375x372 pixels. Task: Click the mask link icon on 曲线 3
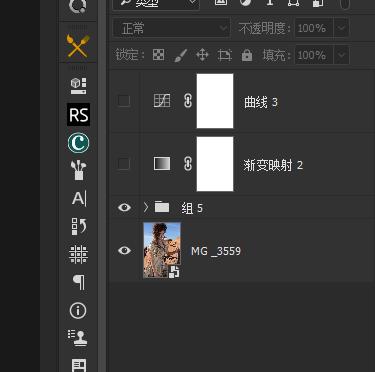pos(188,101)
